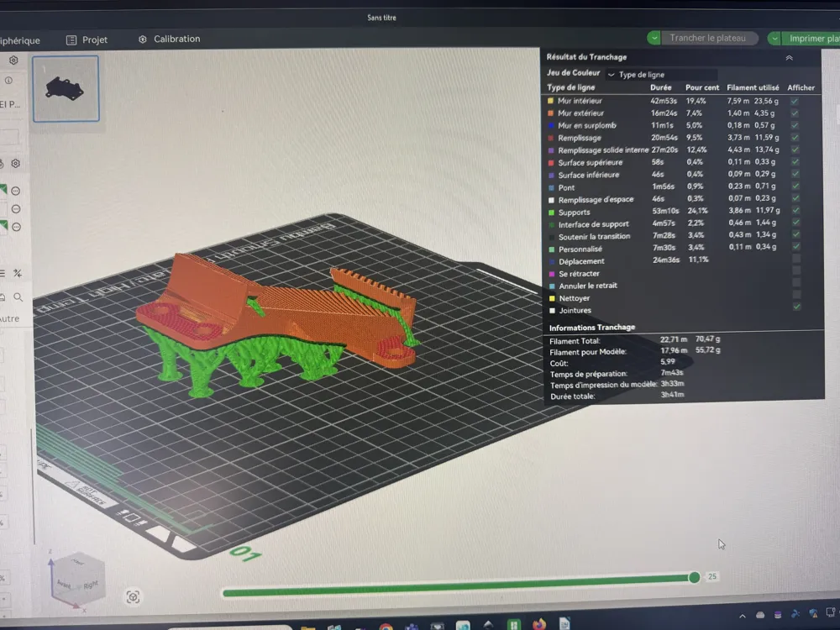
Task: Toggle display of Mur intérieur lines
Action: 795,101
